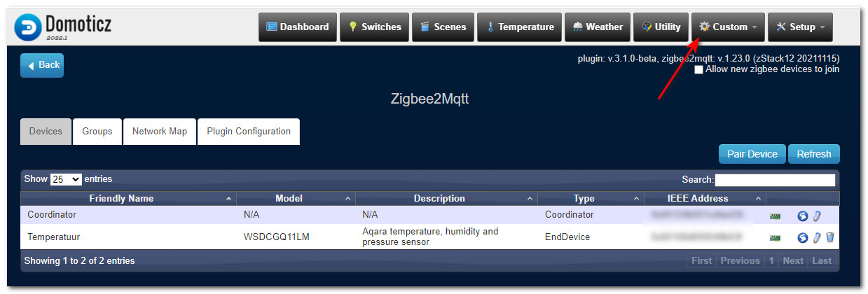Viewport: 868px width, 294px height.
Task: Sort table by Model column
Action: tap(296, 199)
